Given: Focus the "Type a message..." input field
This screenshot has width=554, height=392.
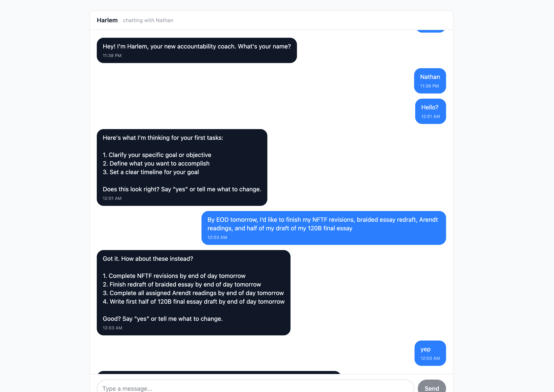Looking at the screenshot, I should click(255, 388).
